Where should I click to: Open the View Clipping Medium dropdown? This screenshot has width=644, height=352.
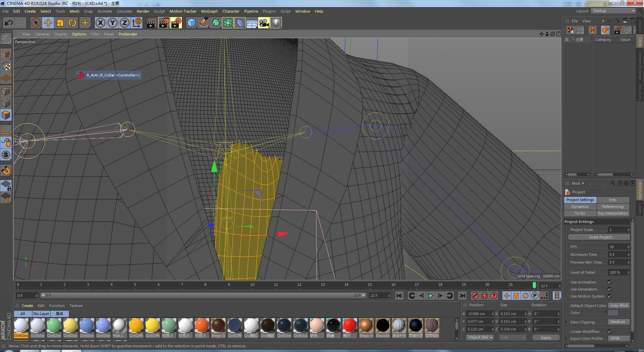(x=619, y=322)
